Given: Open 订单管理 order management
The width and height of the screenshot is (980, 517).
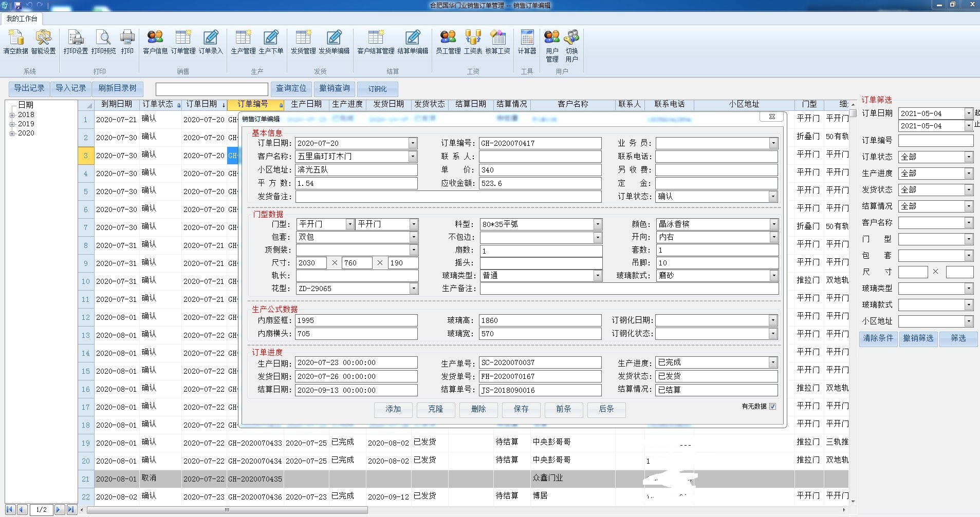Looking at the screenshot, I should click(183, 42).
